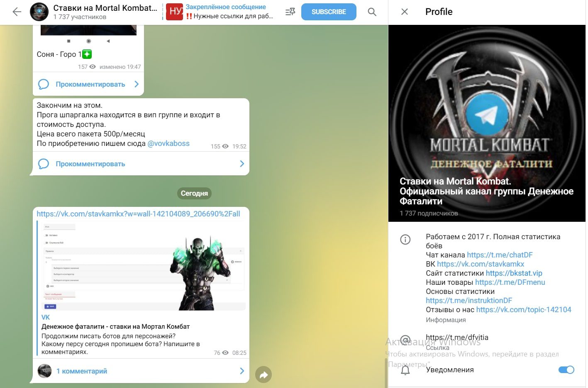
Task: Open link https://t.me/instruktionDF
Action: (x=469, y=301)
